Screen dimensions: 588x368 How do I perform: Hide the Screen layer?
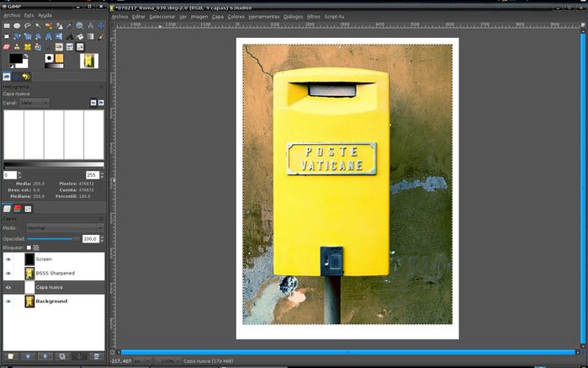[x=8, y=259]
